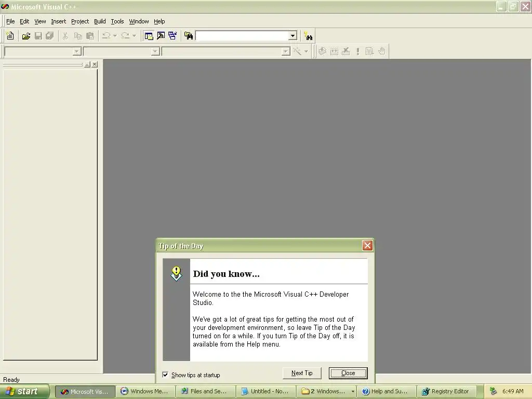This screenshot has width=532, height=399.
Task: Click the workspace pane expand arrow button
Action: pos(87,64)
